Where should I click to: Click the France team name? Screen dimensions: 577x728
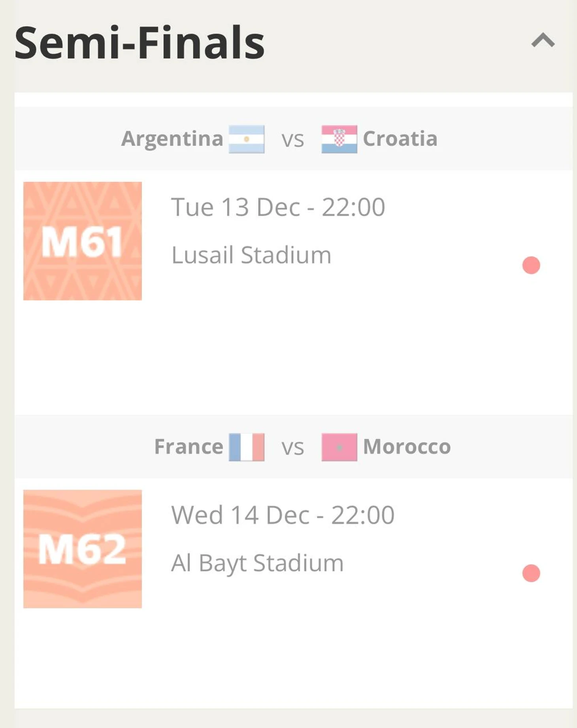(189, 447)
